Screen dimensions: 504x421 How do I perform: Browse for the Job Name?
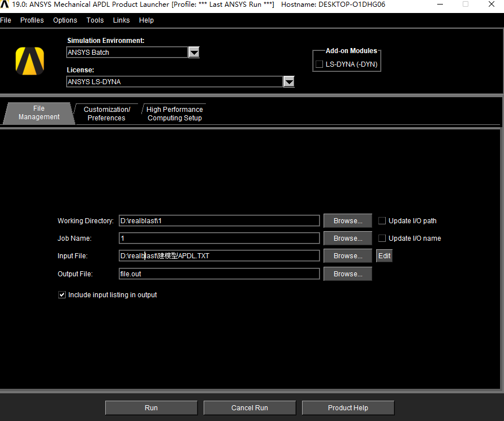point(348,238)
